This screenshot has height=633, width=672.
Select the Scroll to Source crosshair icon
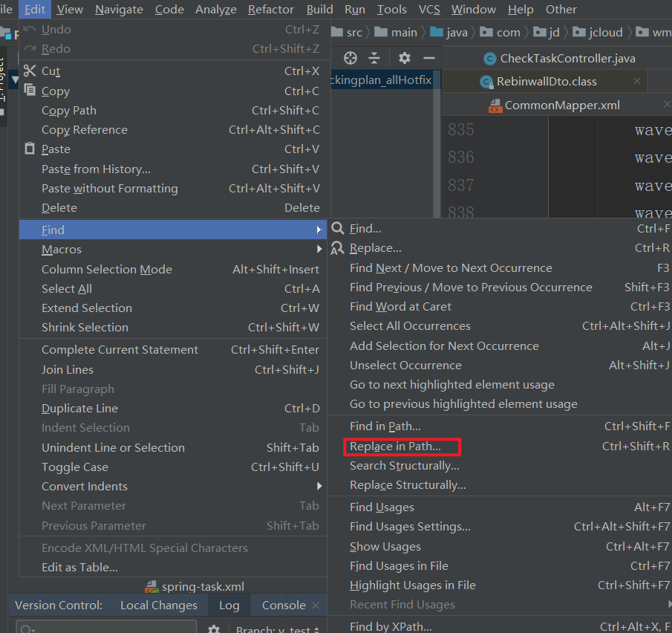point(350,58)
